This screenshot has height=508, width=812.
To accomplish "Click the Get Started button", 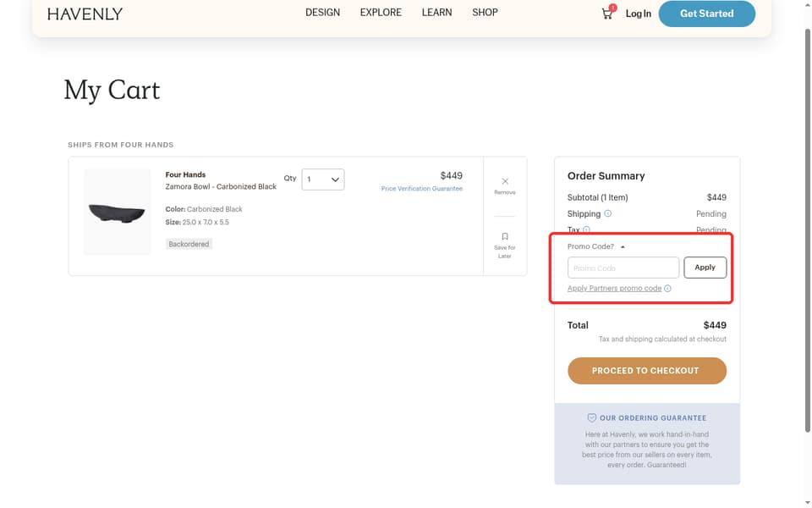I will 707,14.
